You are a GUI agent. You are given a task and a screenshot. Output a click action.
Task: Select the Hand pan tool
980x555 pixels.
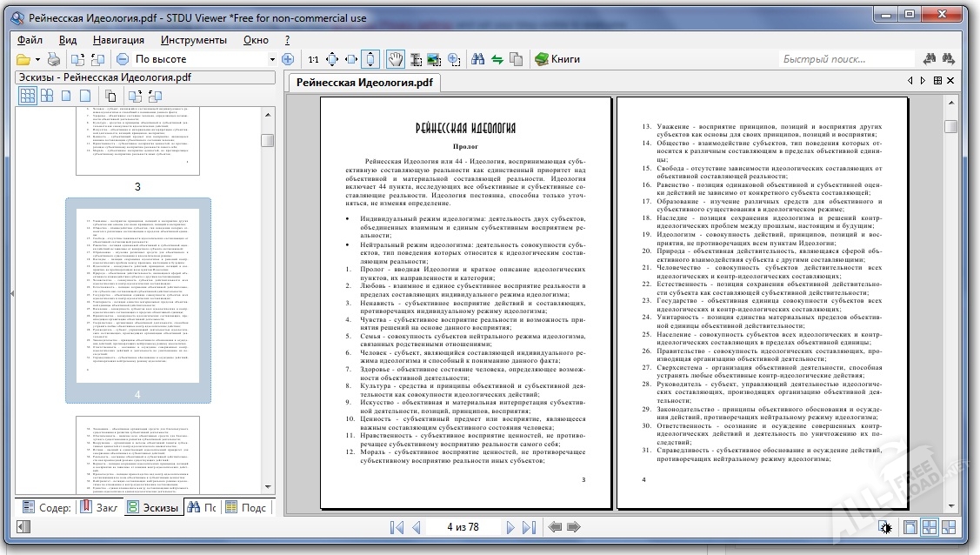[x=395, y=59]
